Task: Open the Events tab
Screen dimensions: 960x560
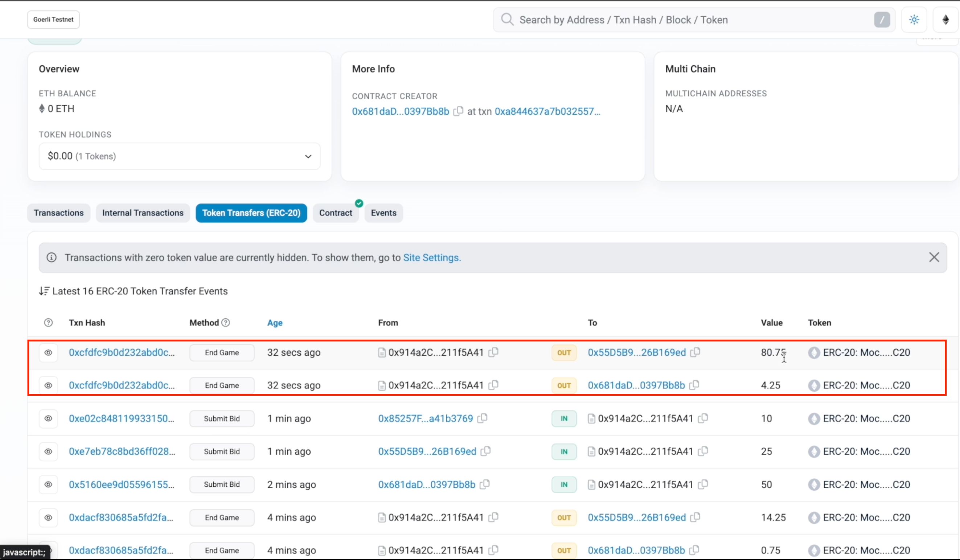Action: 383,213
